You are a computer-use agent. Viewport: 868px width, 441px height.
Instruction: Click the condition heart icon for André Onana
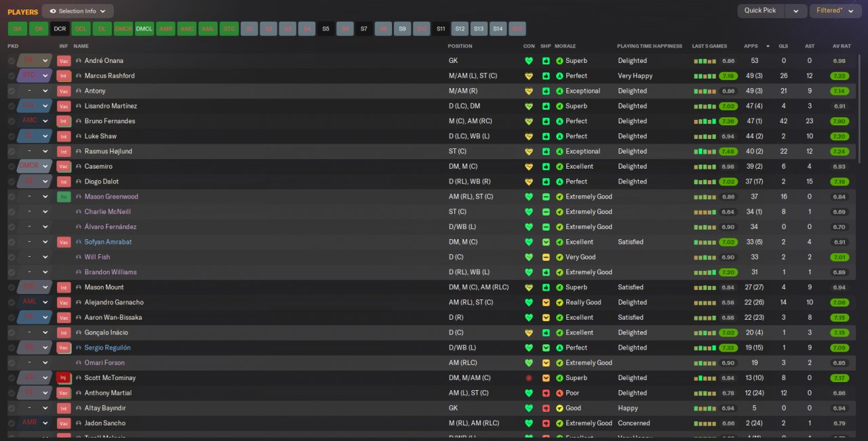[x=529, y=61]
